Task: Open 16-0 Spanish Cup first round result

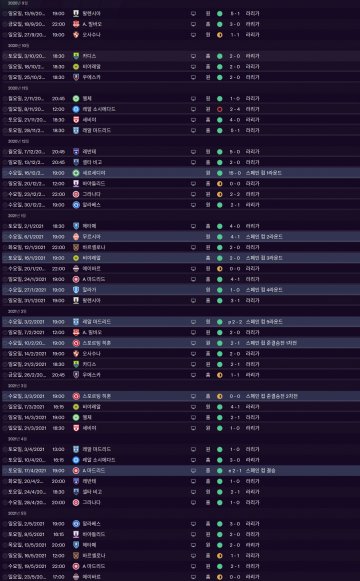Action: (235, 173)
